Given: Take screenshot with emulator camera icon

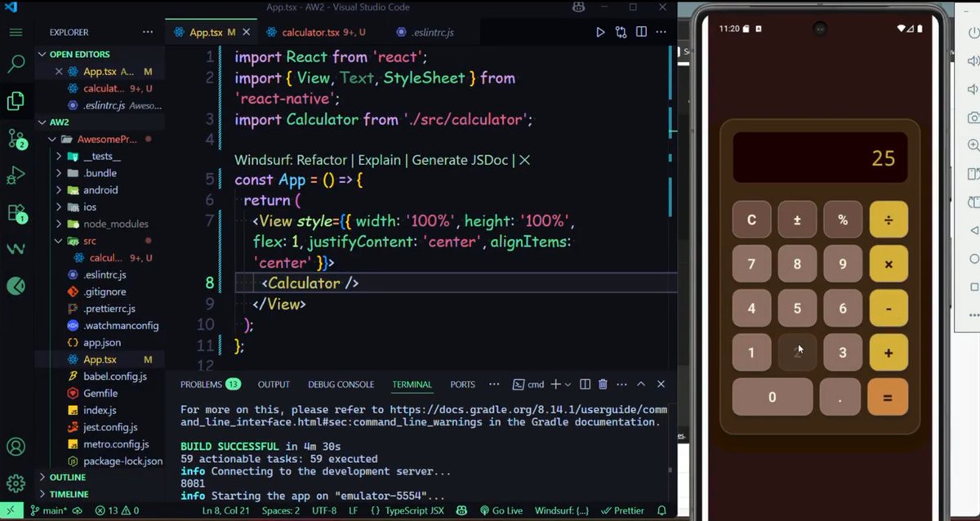Looking at the screenshot, I should tap(973, 118).
